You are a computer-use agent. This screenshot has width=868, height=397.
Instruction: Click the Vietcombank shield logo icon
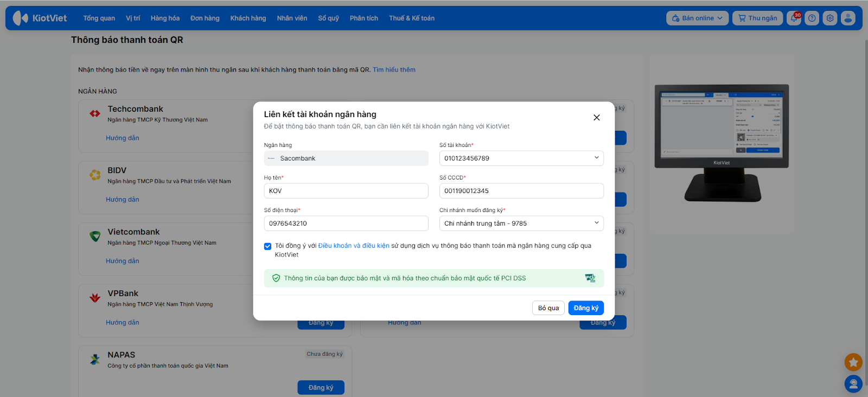tap(95, 236)
